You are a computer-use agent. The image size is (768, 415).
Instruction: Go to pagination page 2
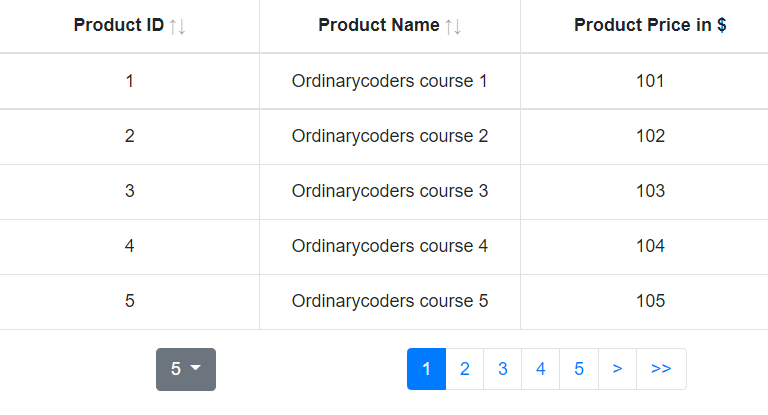pyautogui.click(x=465, y=369)
